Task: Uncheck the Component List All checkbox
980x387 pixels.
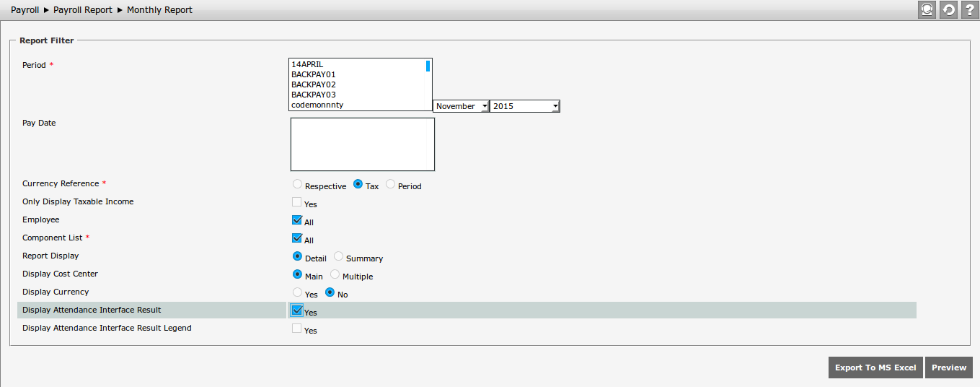Action: pos(296,238)
